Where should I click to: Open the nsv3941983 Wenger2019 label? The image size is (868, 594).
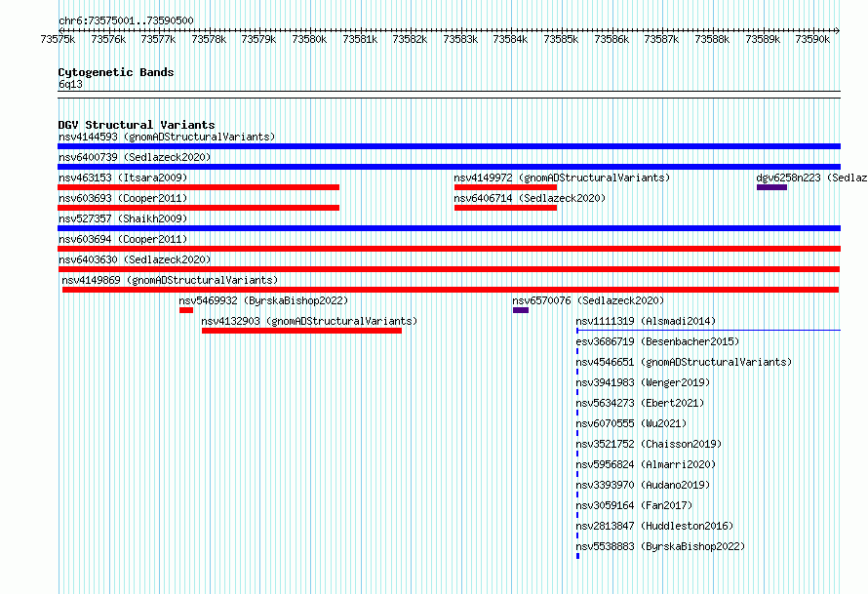(643, 382)
